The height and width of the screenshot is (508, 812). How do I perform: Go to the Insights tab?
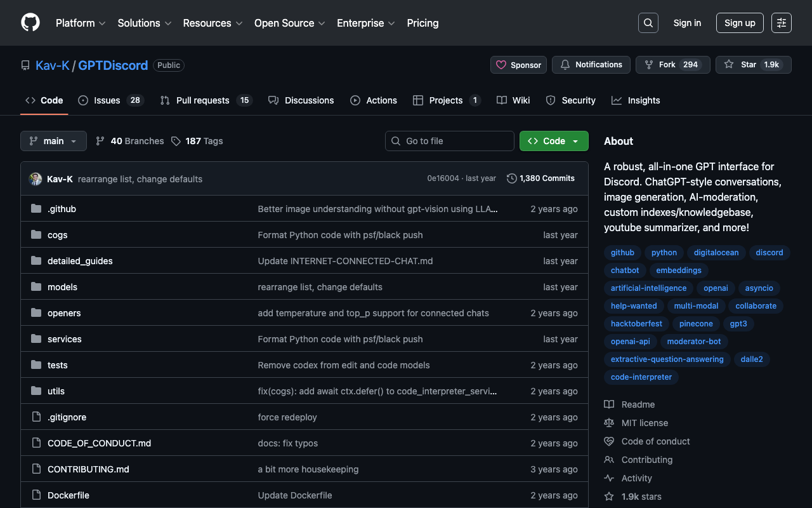(x=636, y=100)
